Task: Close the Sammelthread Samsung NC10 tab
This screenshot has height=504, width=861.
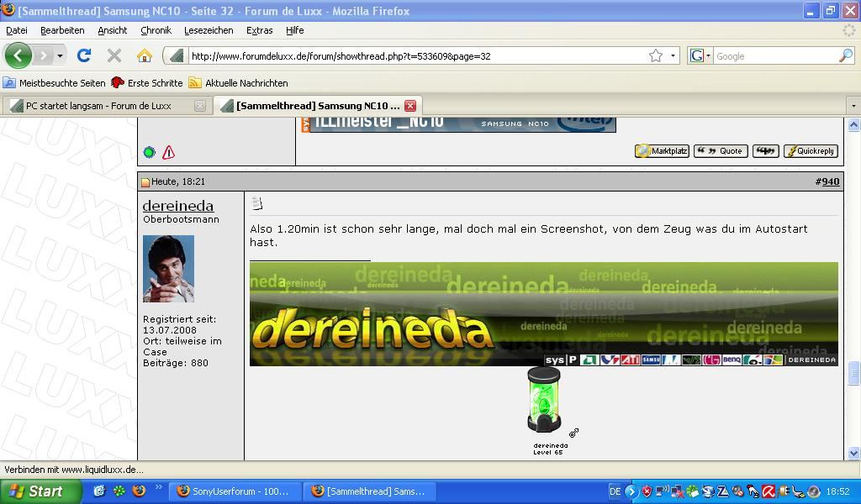Action: [x=410, y=105]
